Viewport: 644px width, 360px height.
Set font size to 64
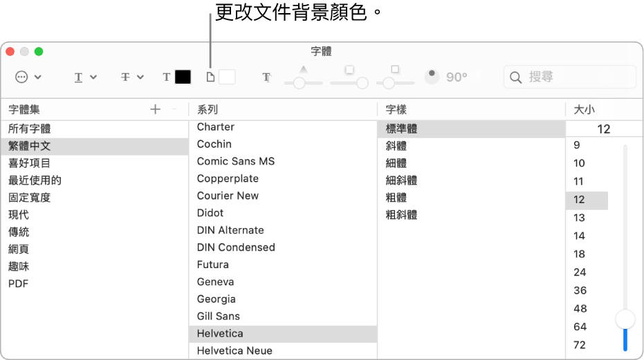pos(587,327)
